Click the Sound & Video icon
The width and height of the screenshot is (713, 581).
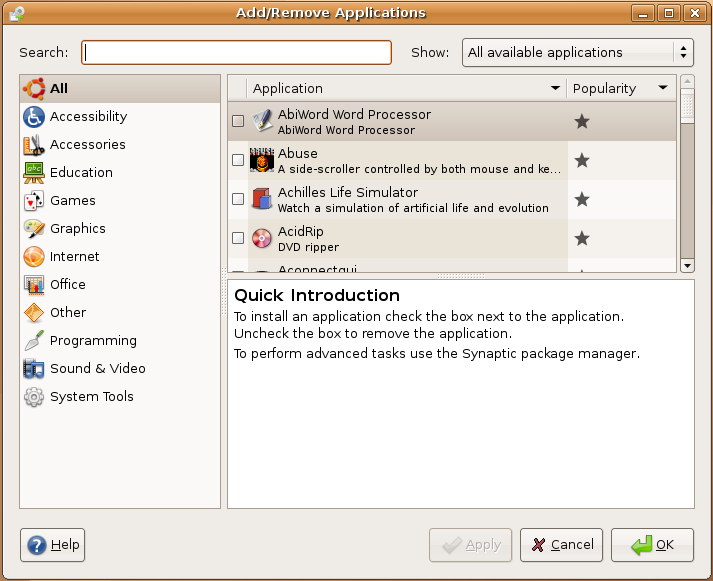coord(33,369)
